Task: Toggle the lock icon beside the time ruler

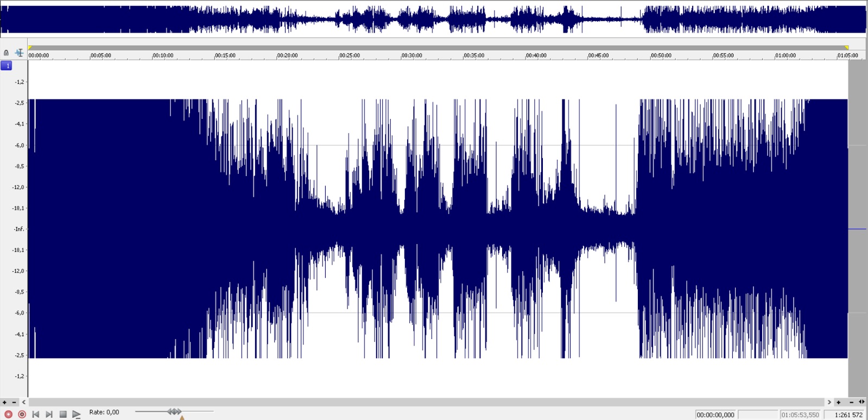Action: point(6,53)
